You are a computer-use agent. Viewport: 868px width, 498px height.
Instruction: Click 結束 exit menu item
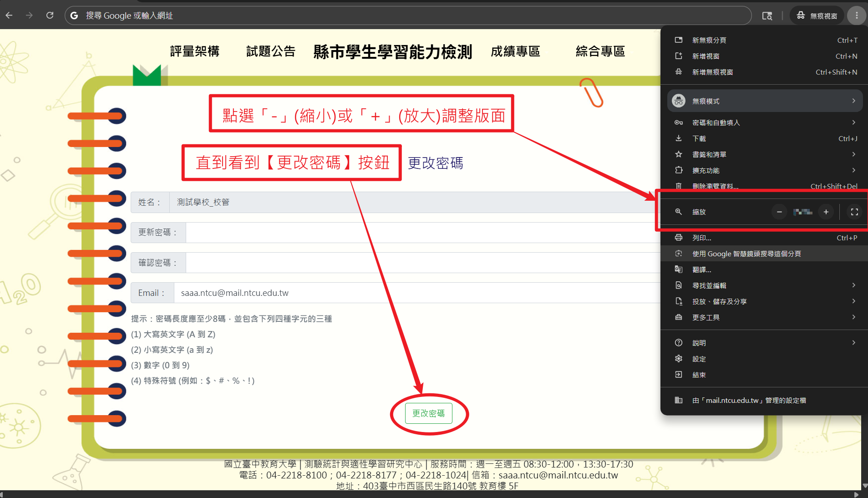point(765,375)
